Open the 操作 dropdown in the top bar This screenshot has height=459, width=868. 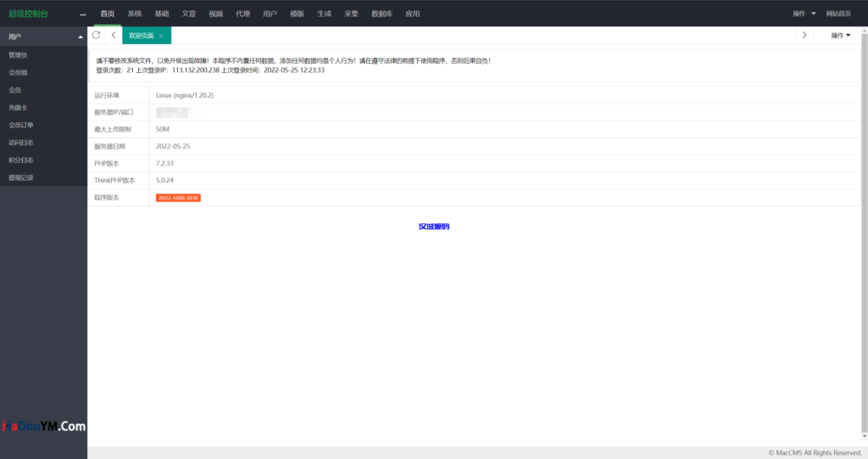click(x=804, y=14)
